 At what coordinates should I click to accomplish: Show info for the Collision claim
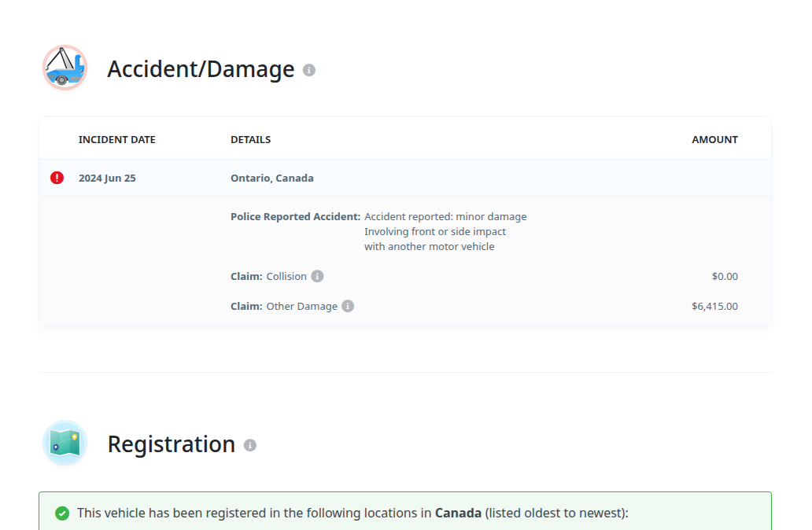(317, 276)
